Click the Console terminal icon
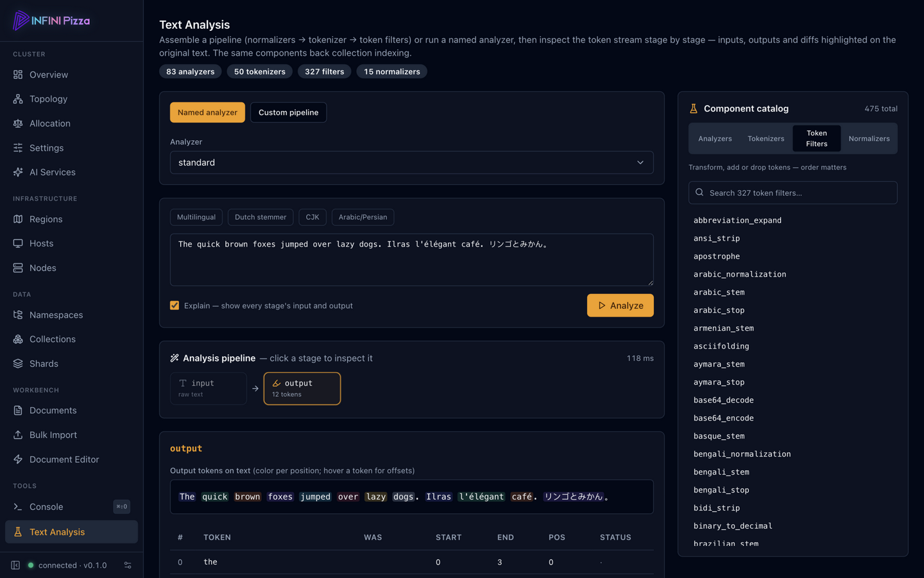The height and width of the screenshot is (578, 924). pos(18,507)
